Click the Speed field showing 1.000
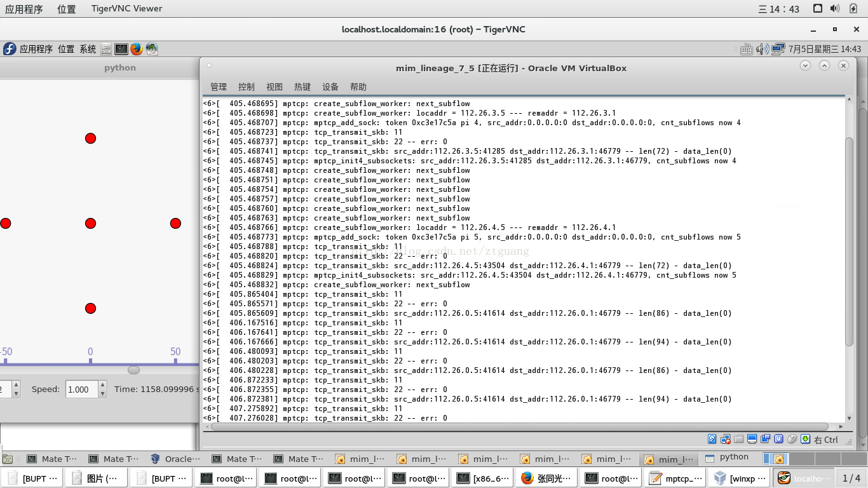Screen dimensions: 868x488 pyautogui.click(x=82, y=390)
